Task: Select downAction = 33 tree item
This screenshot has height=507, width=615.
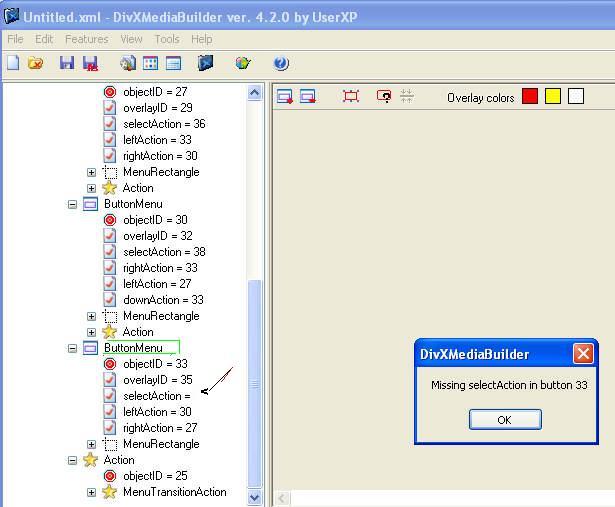Action: (163, 300)
